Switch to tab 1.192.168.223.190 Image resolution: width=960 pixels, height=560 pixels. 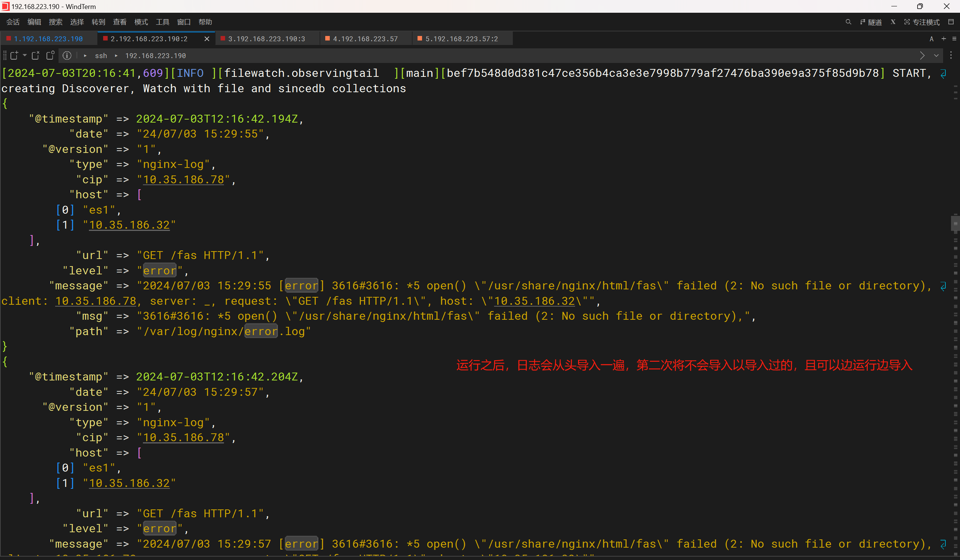[48, 39]
